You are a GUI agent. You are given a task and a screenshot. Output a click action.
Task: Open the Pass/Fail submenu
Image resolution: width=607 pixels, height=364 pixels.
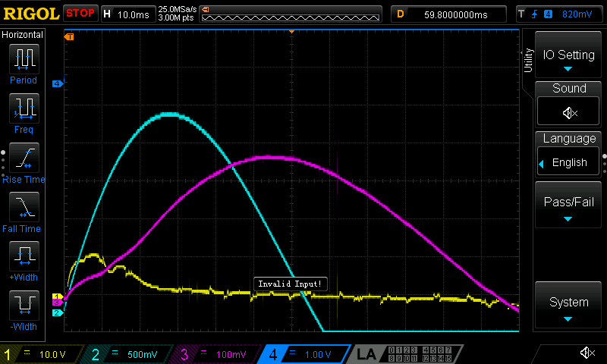[x=568, y=205]
